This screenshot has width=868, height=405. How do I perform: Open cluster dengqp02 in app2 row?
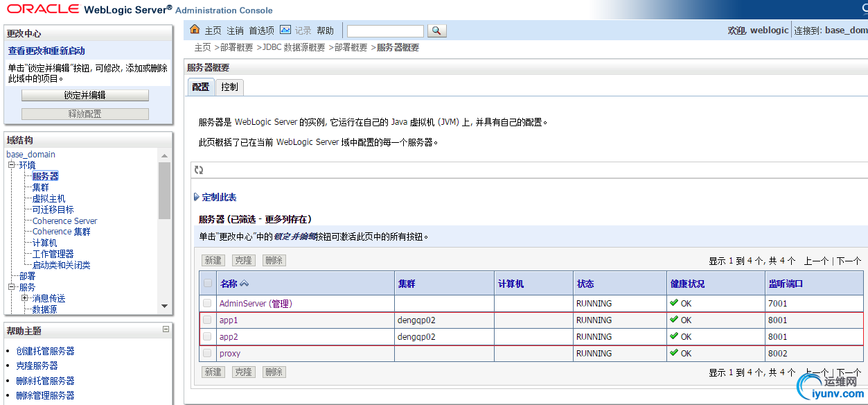tap(416, 336)
